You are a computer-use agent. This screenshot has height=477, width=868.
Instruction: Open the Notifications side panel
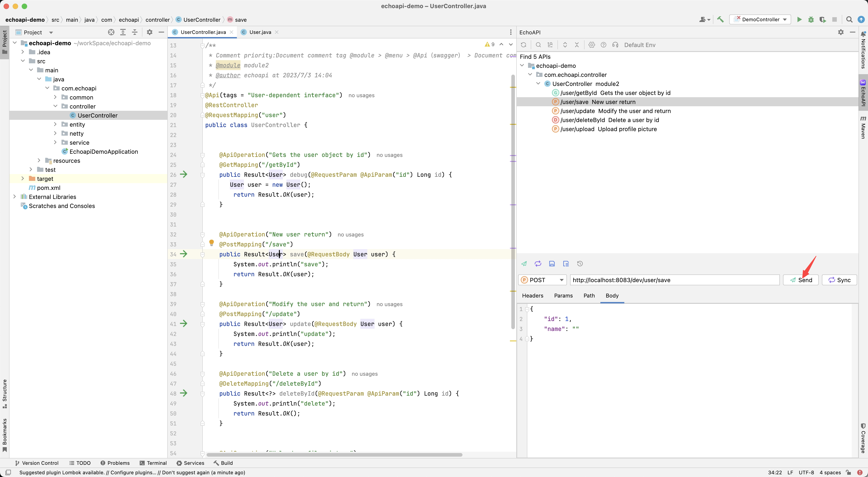point(863,50)
